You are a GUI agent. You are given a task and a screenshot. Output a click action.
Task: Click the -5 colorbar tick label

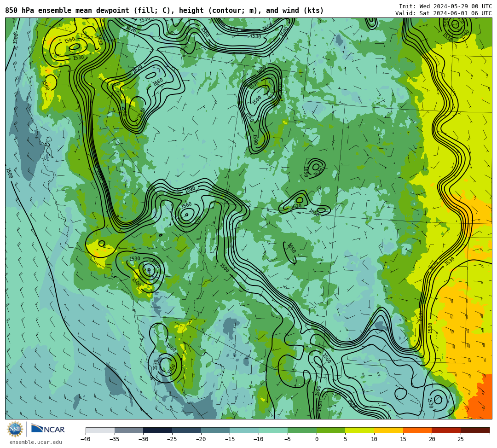pyautogui.click(x=288, y=439)
